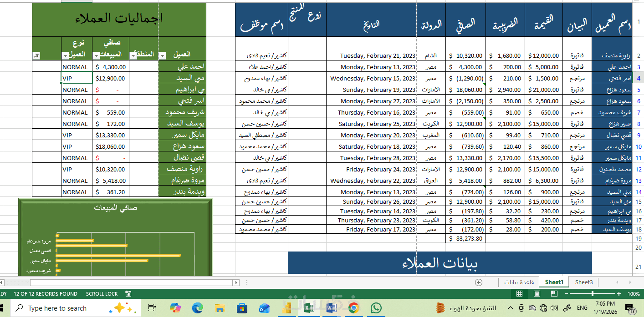Switch to قاعدة بيانات sheet tab

tap(519, 282)
